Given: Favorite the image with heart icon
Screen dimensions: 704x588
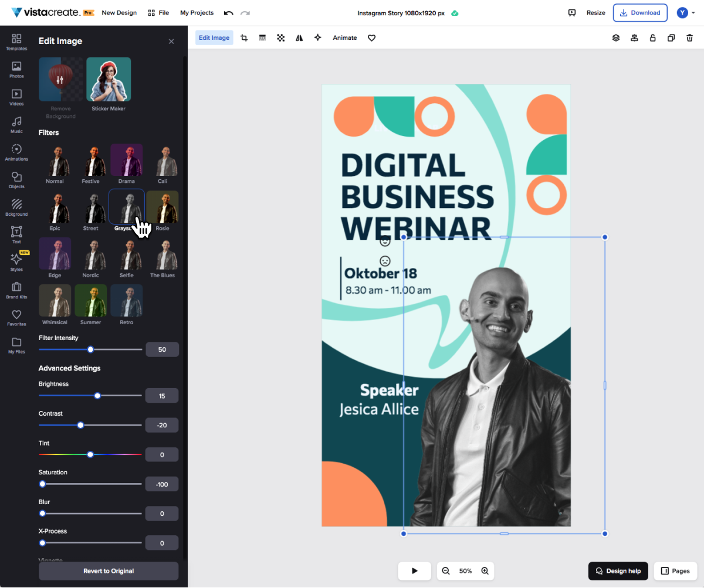Looking at the screenshot, I should [x=371, y=38].
